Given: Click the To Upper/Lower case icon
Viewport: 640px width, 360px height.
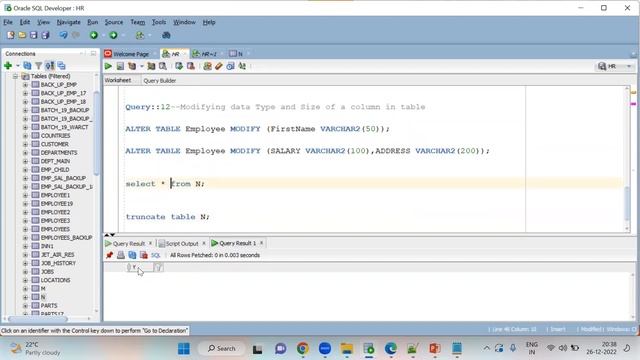Looking at the screenshot, I should pyautogui.click(x=242, y=66).
